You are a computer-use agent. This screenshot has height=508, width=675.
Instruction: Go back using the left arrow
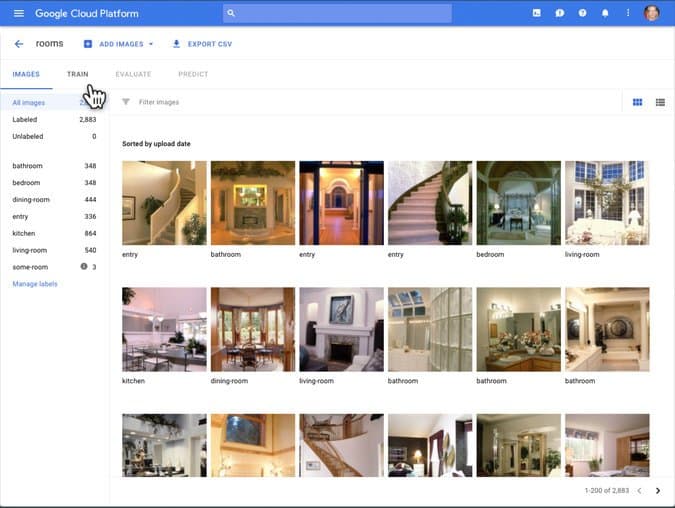coord(19,44)
